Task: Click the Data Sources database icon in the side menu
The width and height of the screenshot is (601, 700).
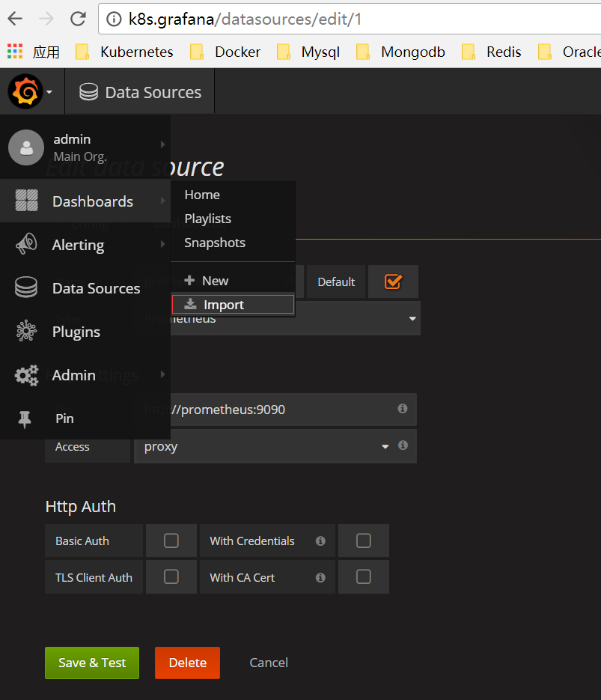Action: click(26, 287)
